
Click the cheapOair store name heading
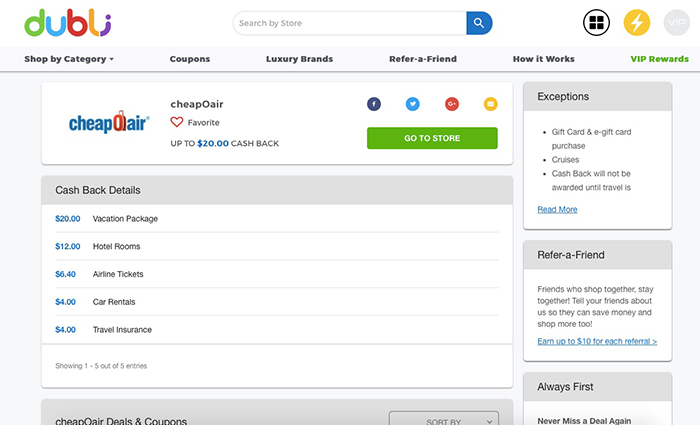197,104
